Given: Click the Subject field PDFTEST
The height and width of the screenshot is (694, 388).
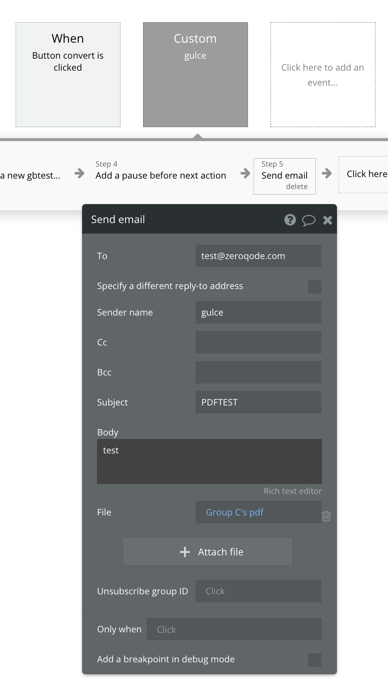Looking at the screenshot, I should pos(258,402).
